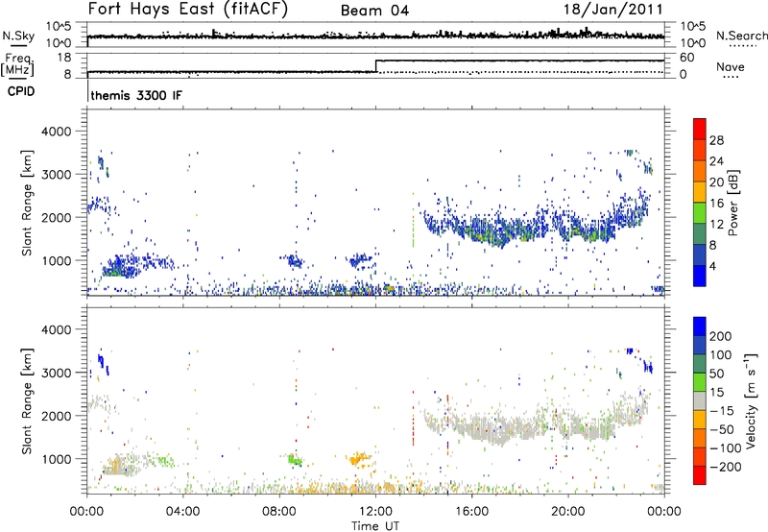768x532 pixels.
Task: Select '4000' tick in the power panel
Action: [x=57, y=132]
